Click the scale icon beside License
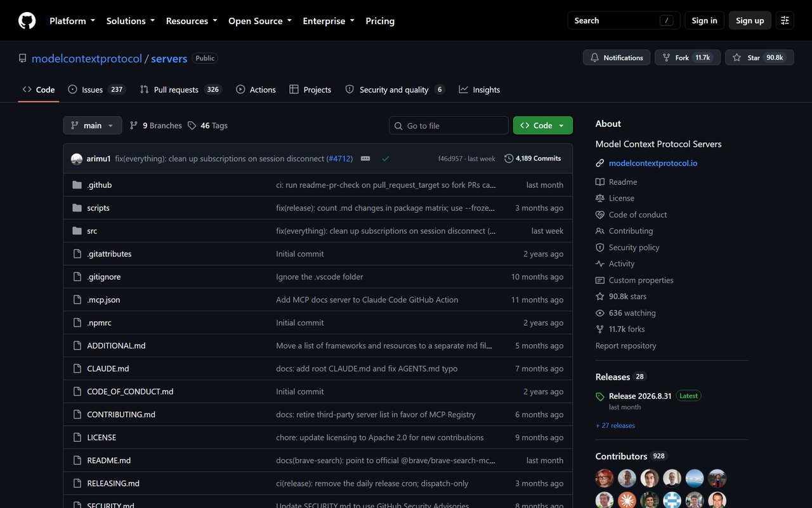Image resolution: width=812 pixels, height=508 pixels. [600, 198]
